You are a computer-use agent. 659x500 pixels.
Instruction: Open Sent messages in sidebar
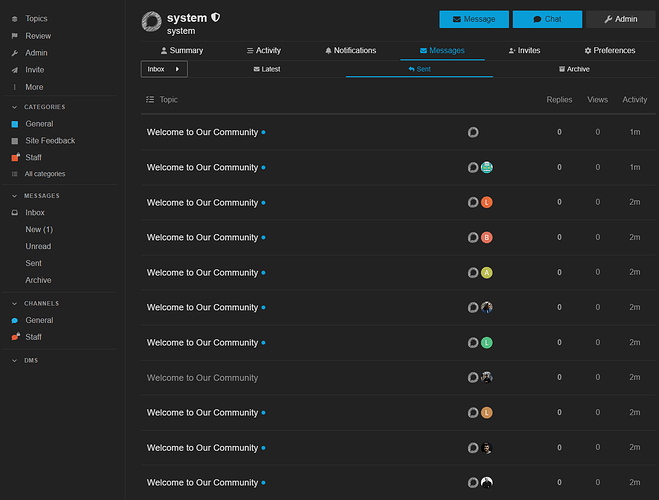(33, 263)
